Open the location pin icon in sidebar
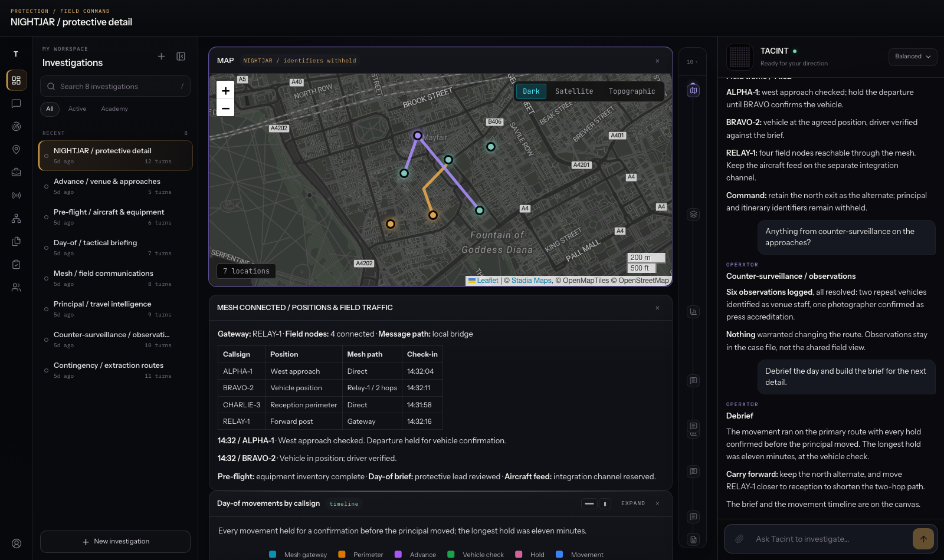This screenshot has height=560, width=944. tap(17, 150)
